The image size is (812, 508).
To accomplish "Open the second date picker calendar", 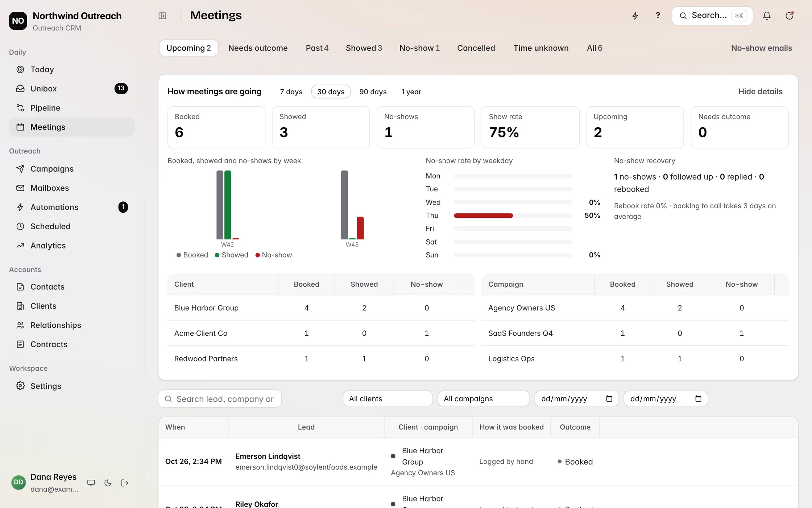I will [698, 399].
